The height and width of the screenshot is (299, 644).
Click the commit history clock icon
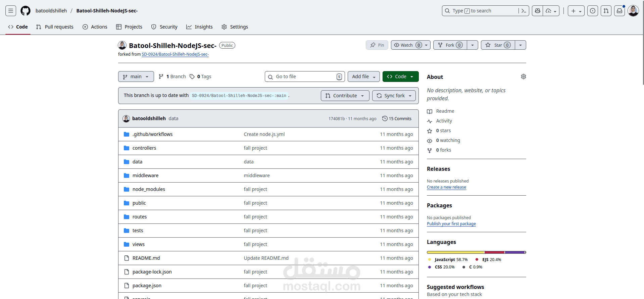pos(385,118)
